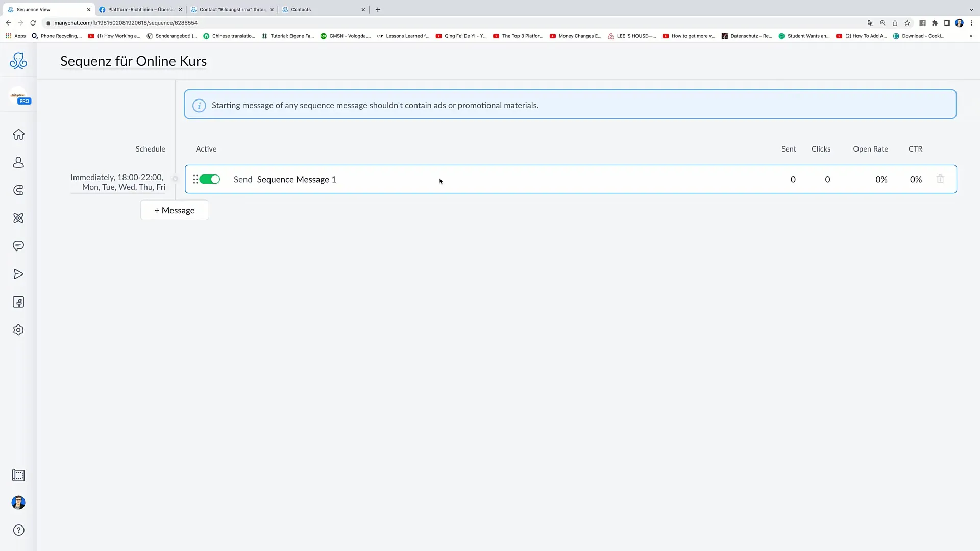
Task: Open the user profile icon bottom of sidebar
Action: [x=18, y=503]
